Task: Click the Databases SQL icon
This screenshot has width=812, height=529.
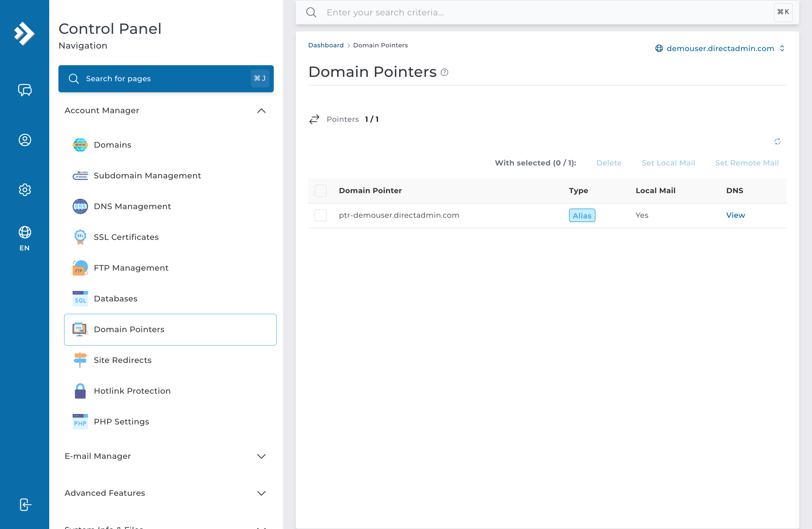Action: tap(80, 298)
